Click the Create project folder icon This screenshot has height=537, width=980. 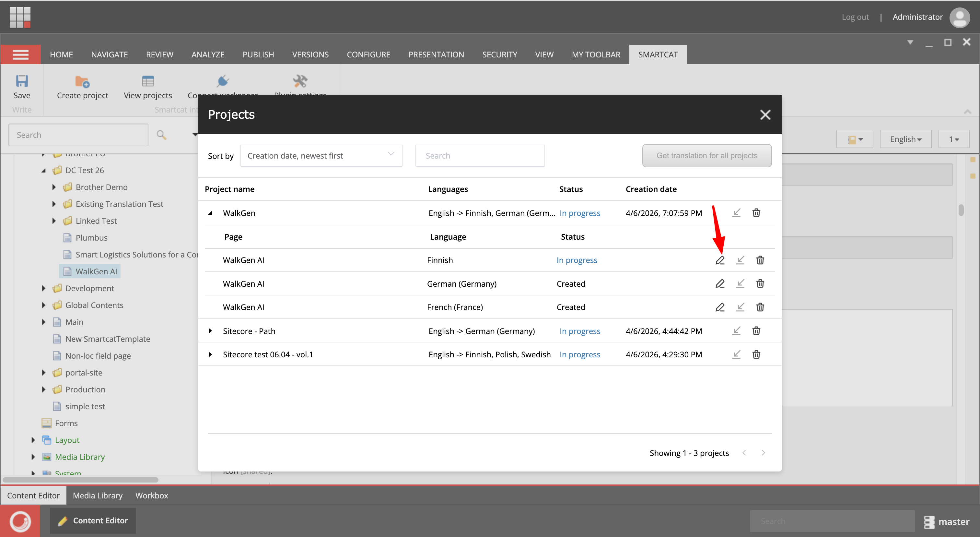pos(82,81)
